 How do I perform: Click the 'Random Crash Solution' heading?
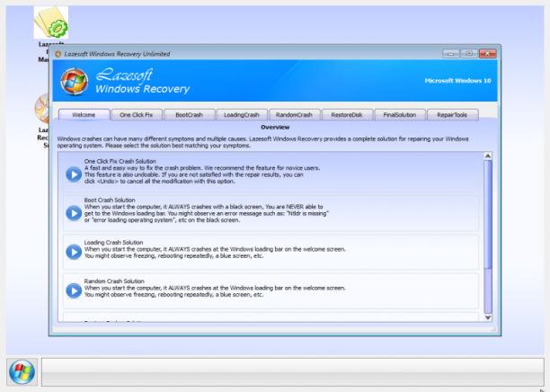(x=114, y=281)
